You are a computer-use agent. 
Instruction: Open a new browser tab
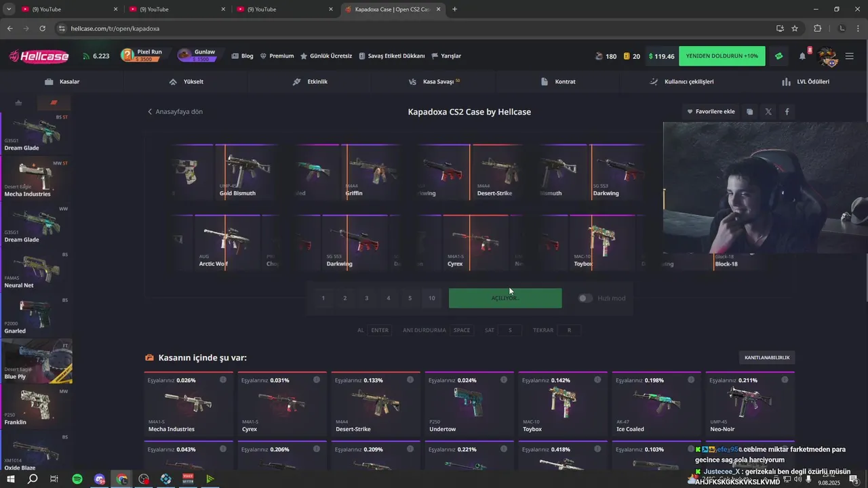454,9
